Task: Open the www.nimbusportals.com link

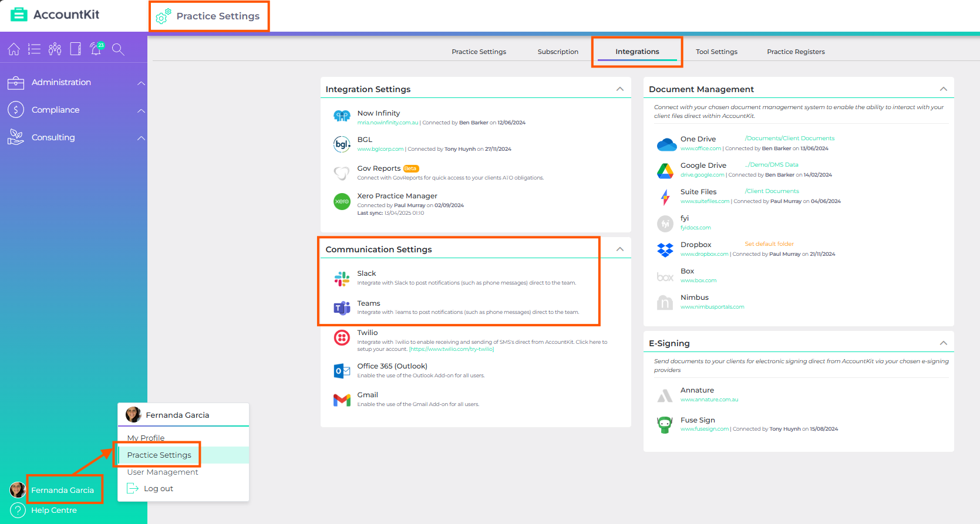Action: pyautogui.click(x=712, y=307)
